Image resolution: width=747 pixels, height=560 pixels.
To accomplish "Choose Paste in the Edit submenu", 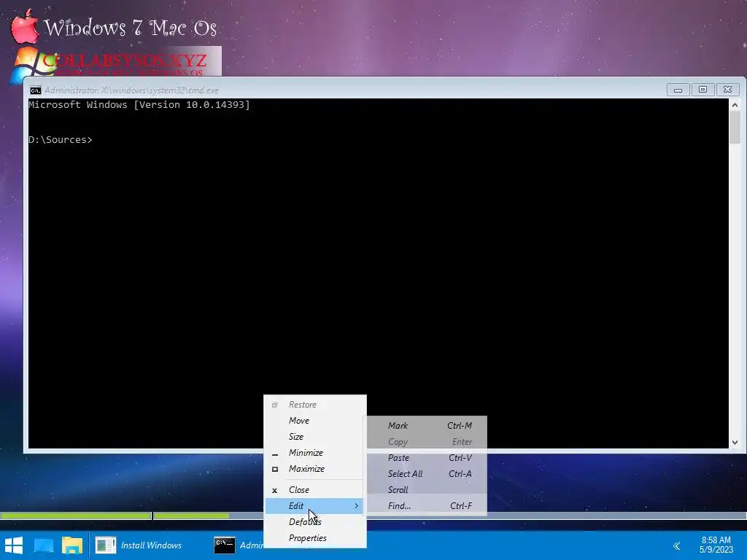I will (x=426, y=458).
